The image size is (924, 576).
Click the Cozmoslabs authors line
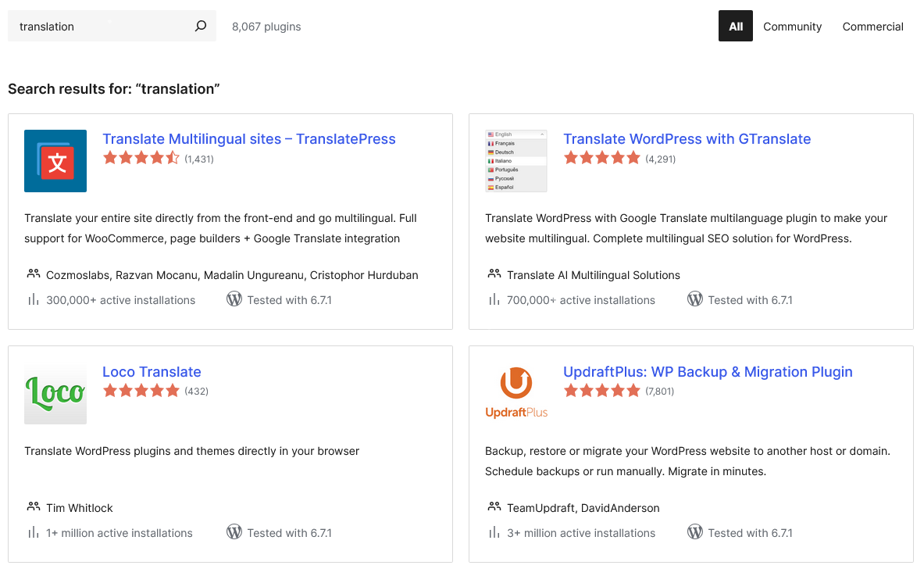(x=232, y=275)
